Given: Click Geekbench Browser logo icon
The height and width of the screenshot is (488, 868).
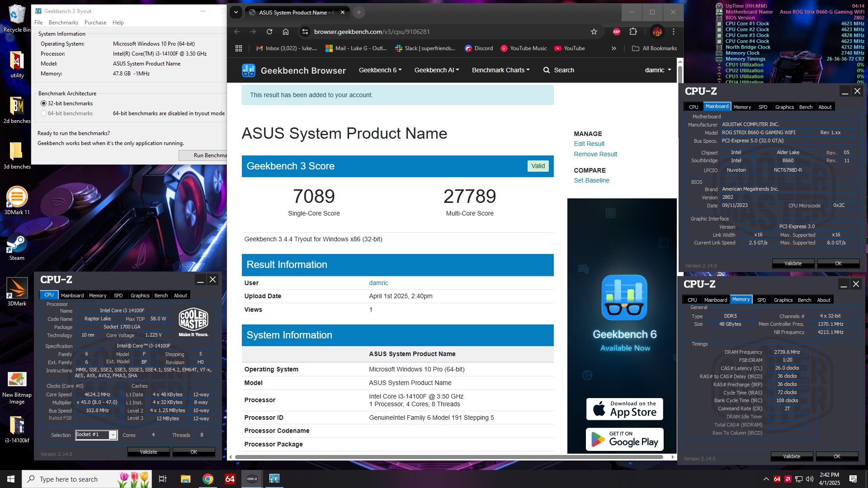Looking at the screenshot, I should click(249, 70).
